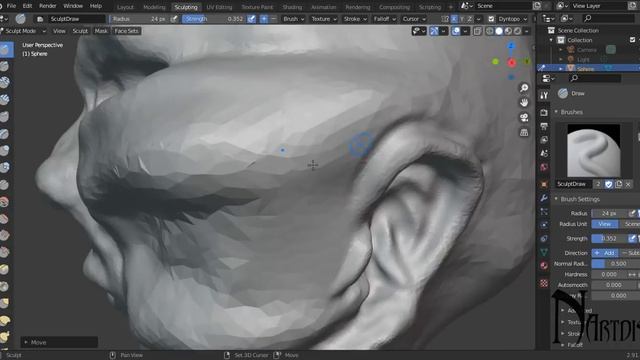Select the Clay Thumb brush tool
This screenshot has height=360, width=640.
(x=5, y=117)
